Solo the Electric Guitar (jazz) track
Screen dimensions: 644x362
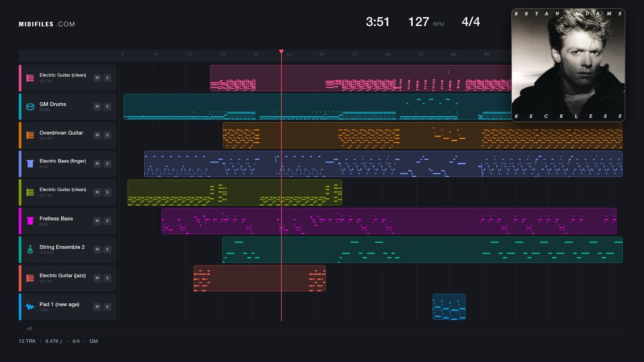[107, 278]
